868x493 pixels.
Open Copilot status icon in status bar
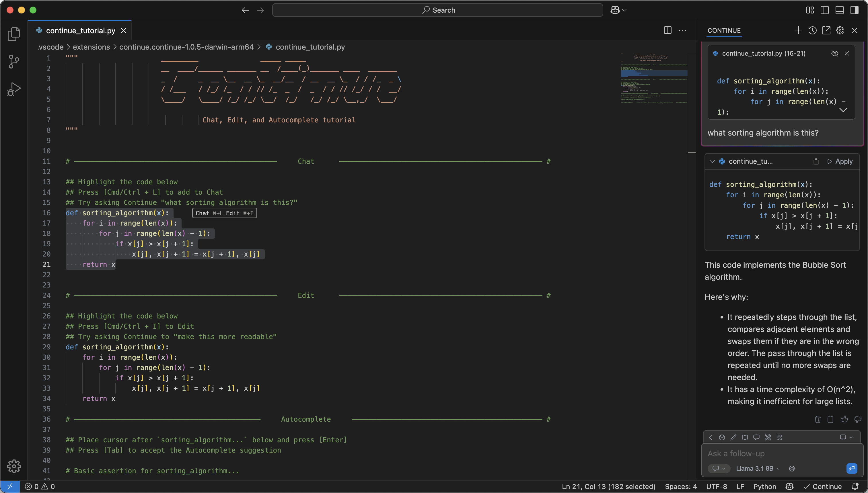pyautogui.click(x=789, y=487)
